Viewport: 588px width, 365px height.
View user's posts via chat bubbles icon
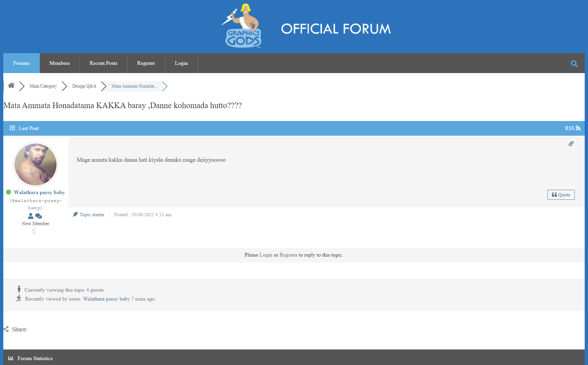coord(39,216)
